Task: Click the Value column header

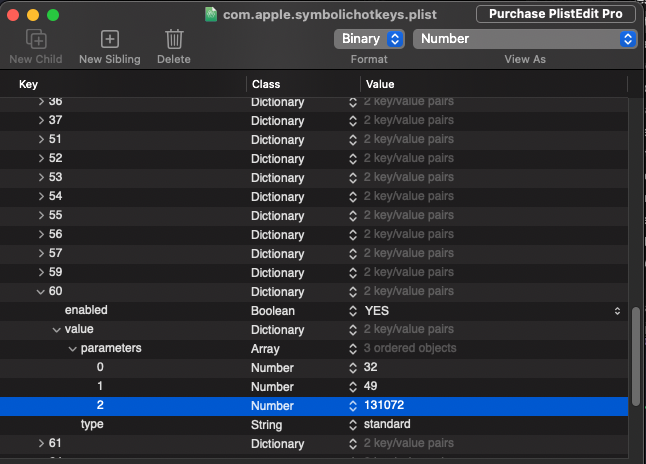Action: [380, 84]
